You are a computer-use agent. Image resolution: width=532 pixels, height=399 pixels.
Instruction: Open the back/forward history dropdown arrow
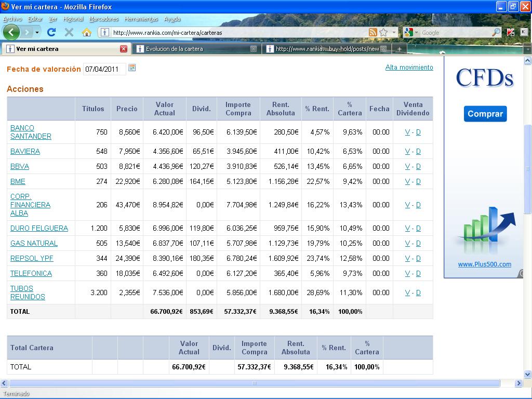(37, 33)
